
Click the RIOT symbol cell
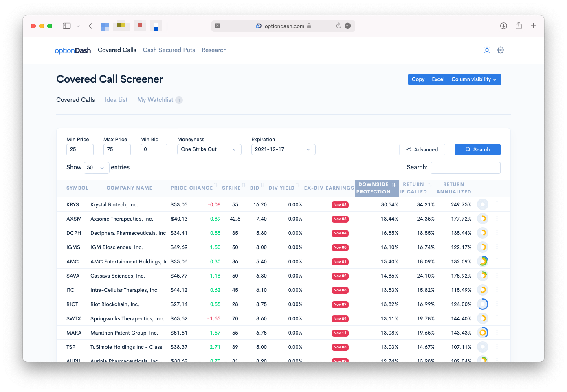(72, 304)
